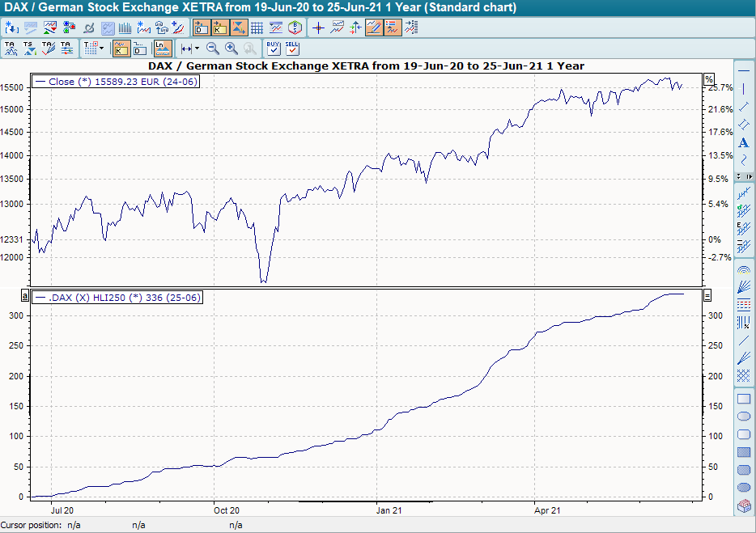Open the first TA technical analysis tool
This screenshot has width=756, height=533.
tap(11, 48)
